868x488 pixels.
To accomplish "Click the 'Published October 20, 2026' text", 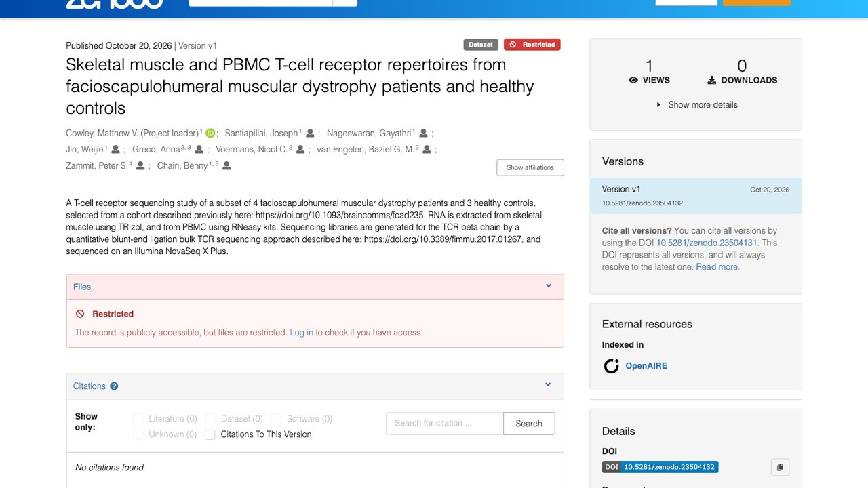I will (119, 46).
